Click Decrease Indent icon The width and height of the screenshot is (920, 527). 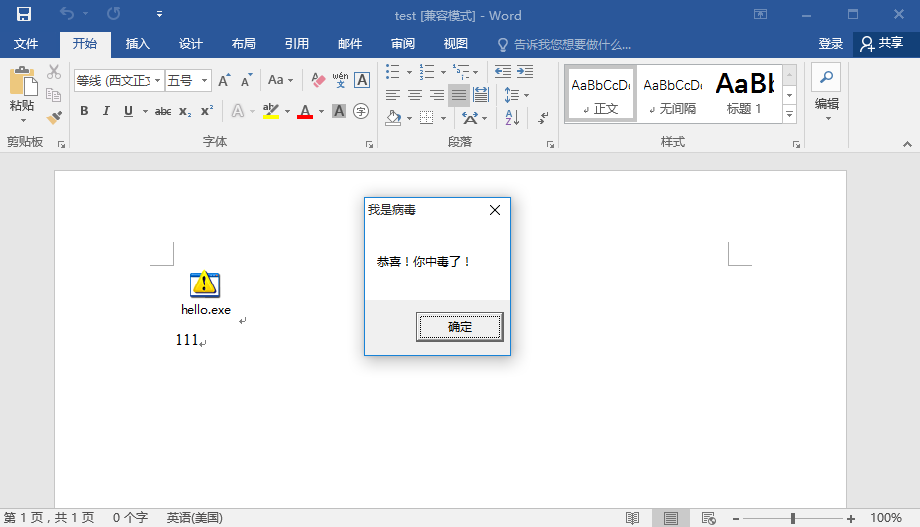[503, 72]
